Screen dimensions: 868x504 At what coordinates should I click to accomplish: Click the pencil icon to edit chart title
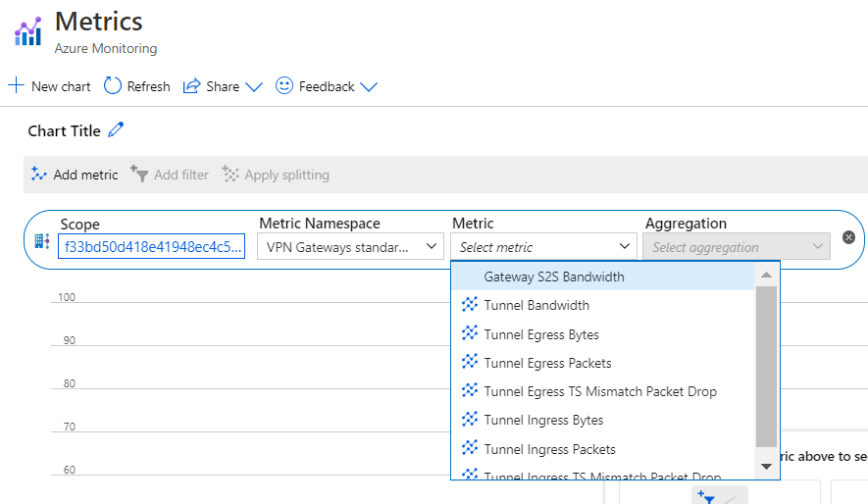(117, 129)
